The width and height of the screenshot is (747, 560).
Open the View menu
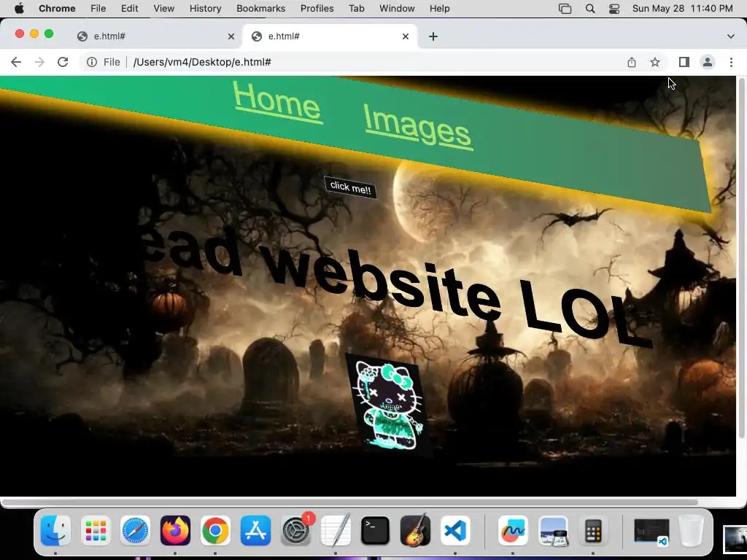coord(163,9)
